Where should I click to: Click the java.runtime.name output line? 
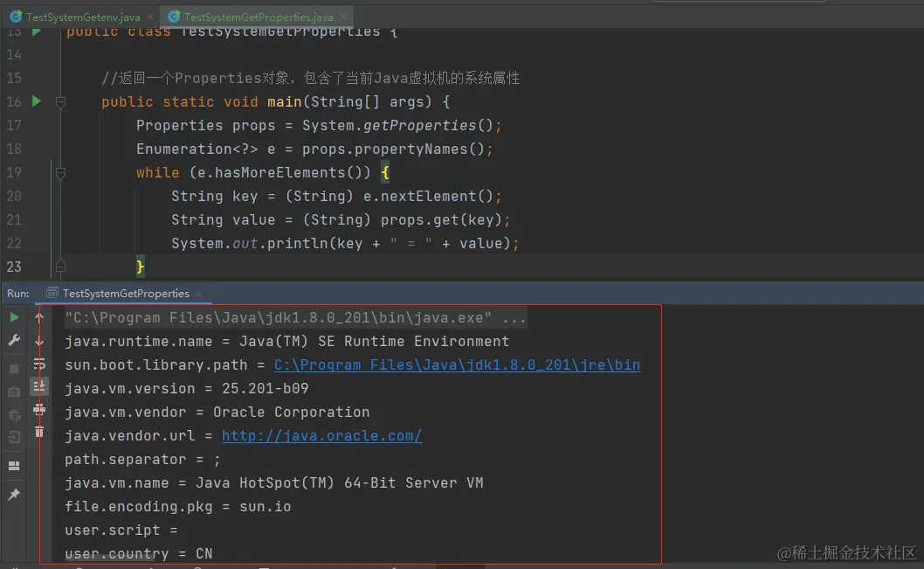click(287, 342)
